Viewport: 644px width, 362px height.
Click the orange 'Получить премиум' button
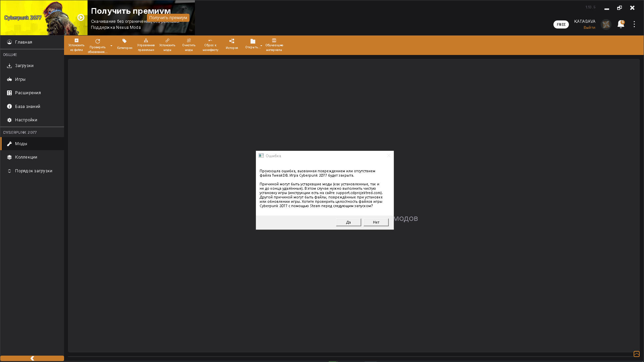click(x=168, y=18)
